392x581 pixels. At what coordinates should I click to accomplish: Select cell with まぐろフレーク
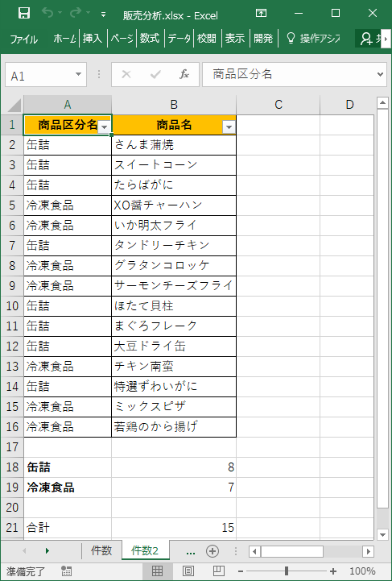coord(174,326)
